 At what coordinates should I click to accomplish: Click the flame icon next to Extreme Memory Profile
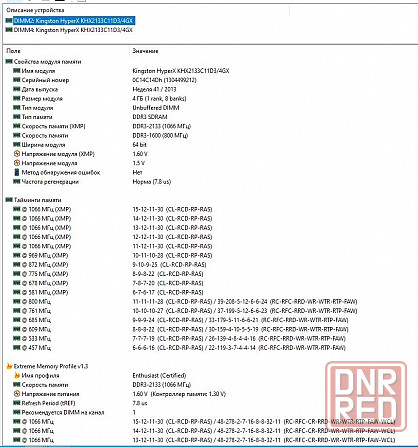coord(9,366)
